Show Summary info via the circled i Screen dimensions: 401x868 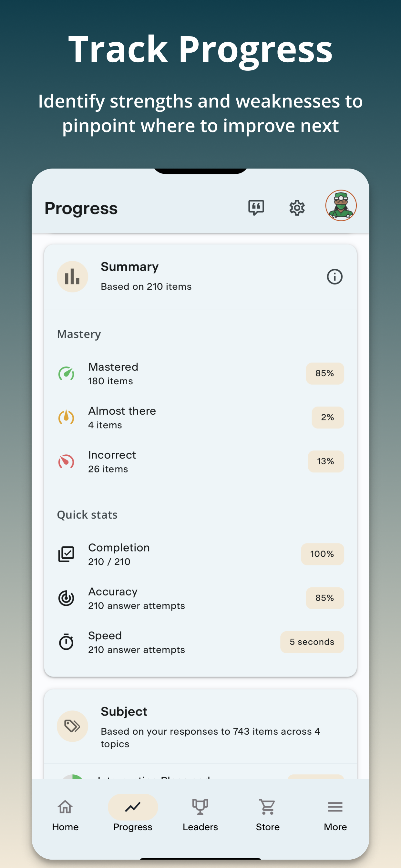(x=334, y=277)
